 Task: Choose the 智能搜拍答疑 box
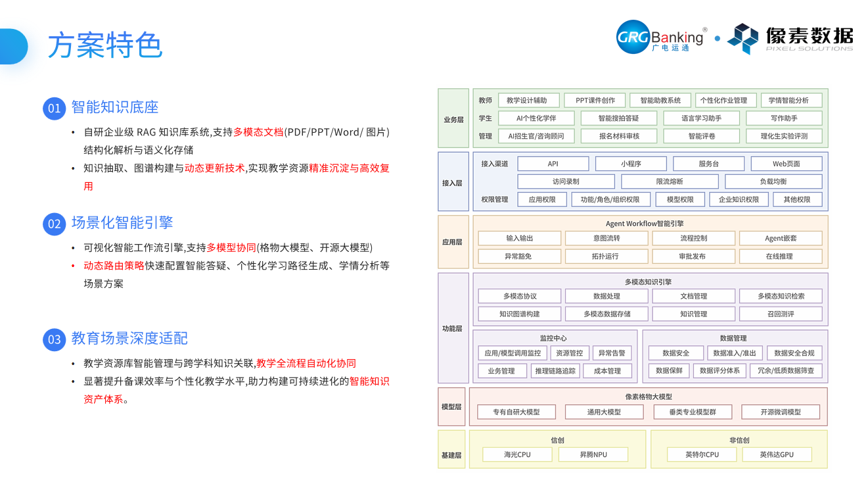[618, 118]
